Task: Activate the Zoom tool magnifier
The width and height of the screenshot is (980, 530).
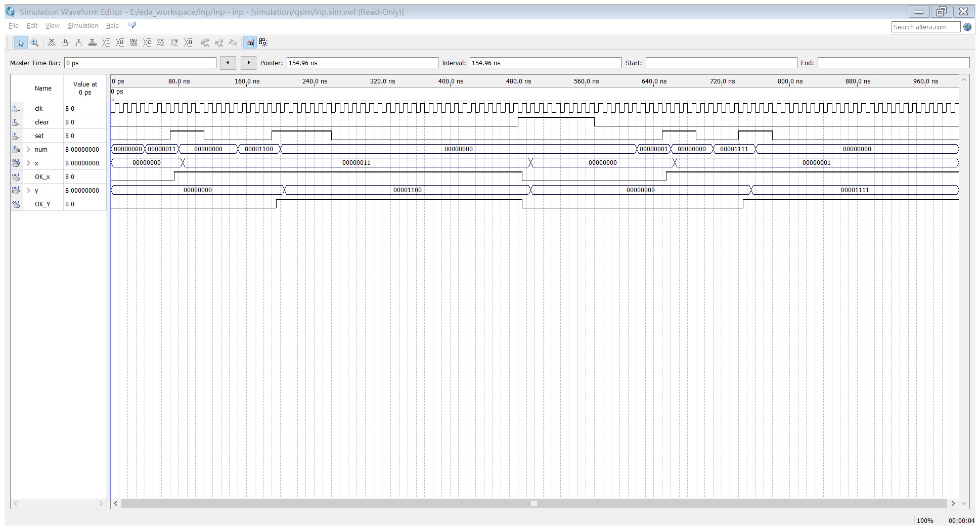Action: [34, 43]
